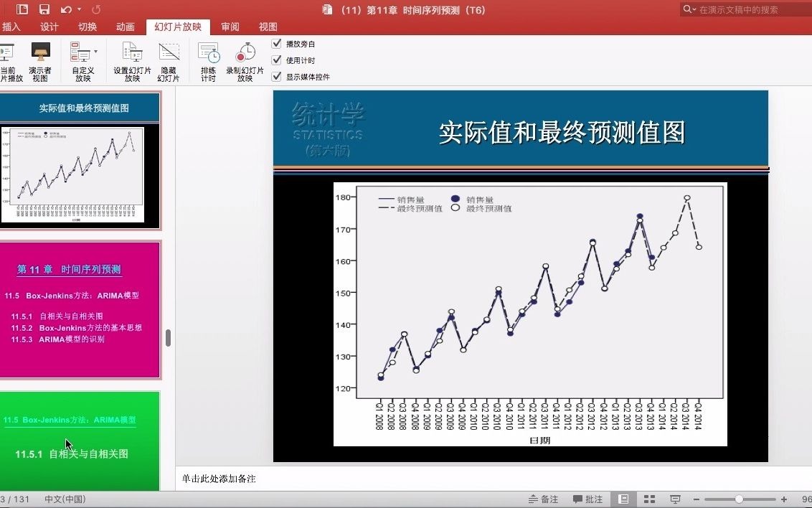Open the slide layout dropdown in status bar
The image size is (812, 508).
pos(649,499)
